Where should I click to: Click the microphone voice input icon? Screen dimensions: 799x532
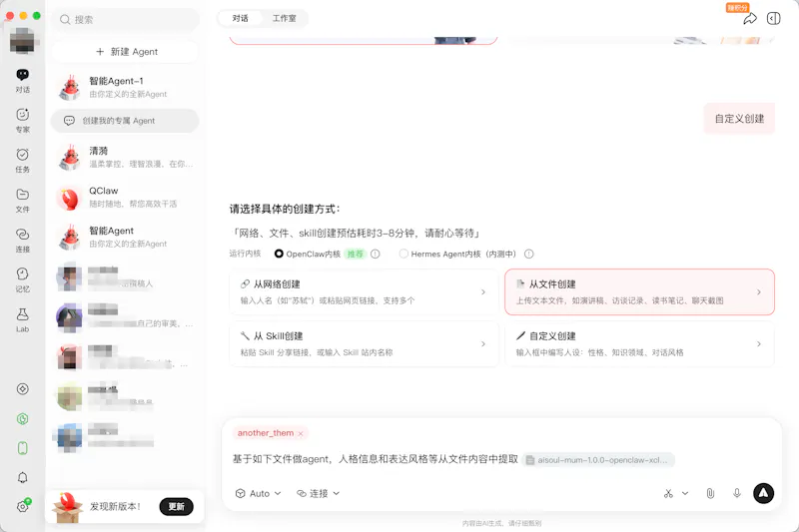point(737,493)
